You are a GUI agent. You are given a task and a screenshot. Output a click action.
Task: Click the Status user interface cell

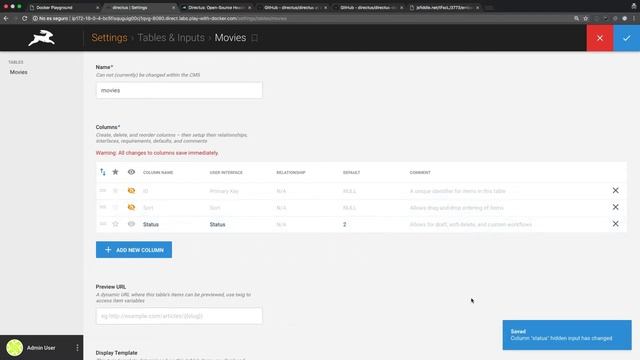(x=218, y=224)
